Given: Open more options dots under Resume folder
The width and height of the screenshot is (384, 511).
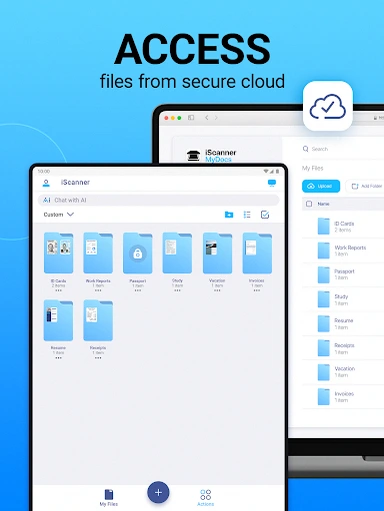Looking at the screenshot, I should 58,358.
